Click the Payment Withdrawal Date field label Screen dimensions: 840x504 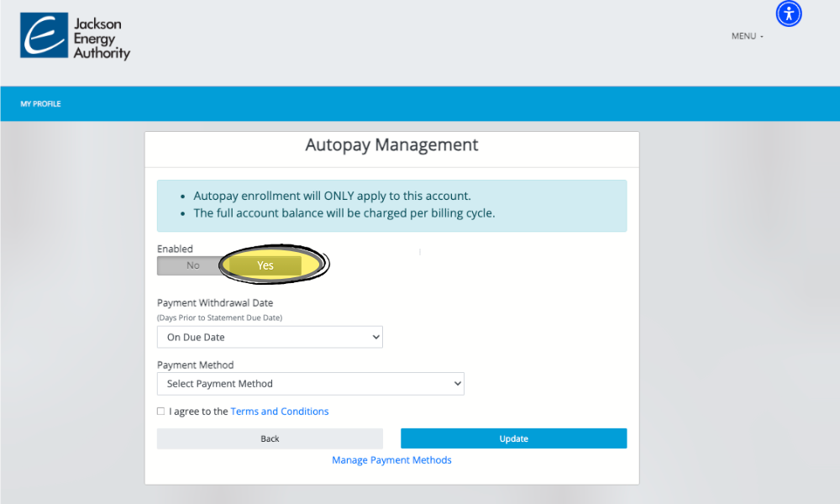[x=215, y=303]
